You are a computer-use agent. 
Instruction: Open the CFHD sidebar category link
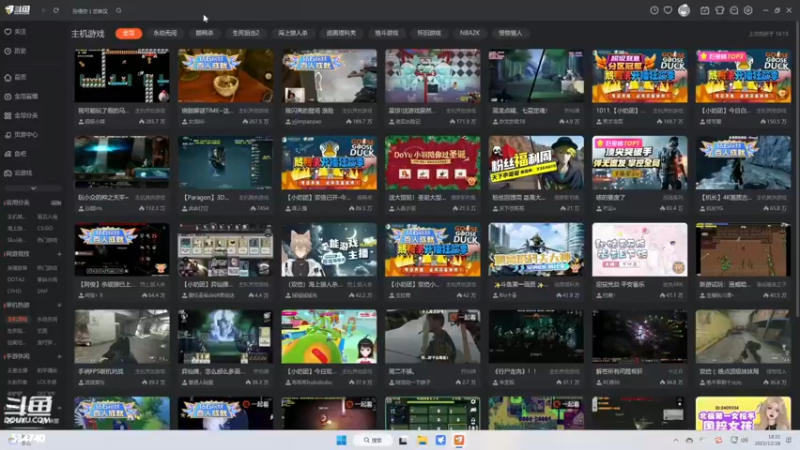tap(14, 291)
